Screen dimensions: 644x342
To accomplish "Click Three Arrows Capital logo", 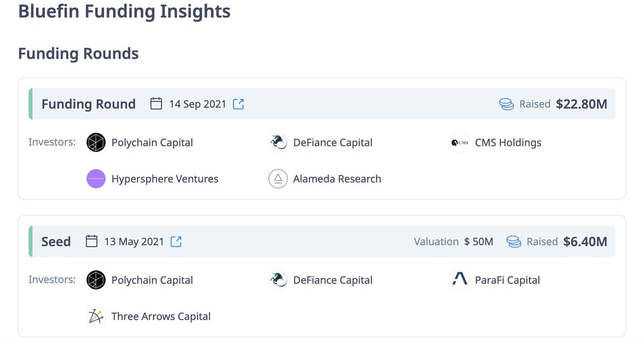I will pyautogui.click(x=96, y=316).
